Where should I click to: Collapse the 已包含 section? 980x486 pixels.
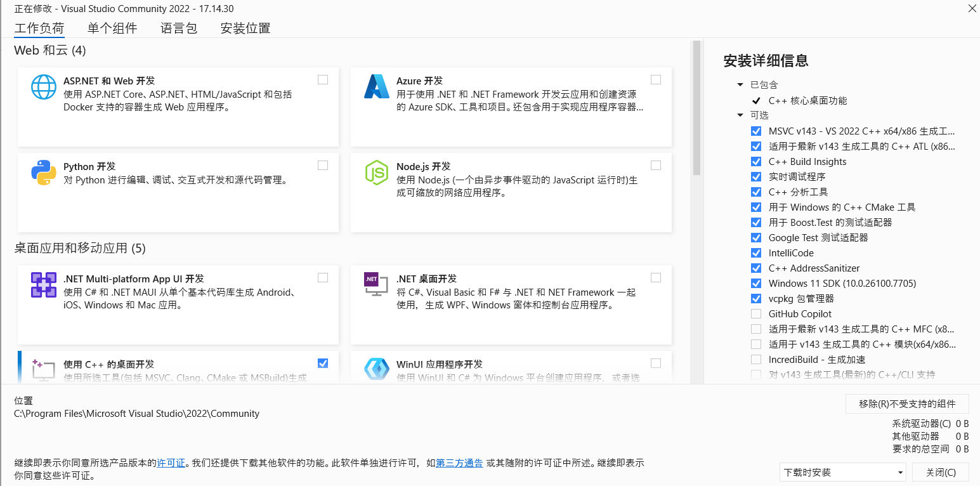click(x=740, y=85)
